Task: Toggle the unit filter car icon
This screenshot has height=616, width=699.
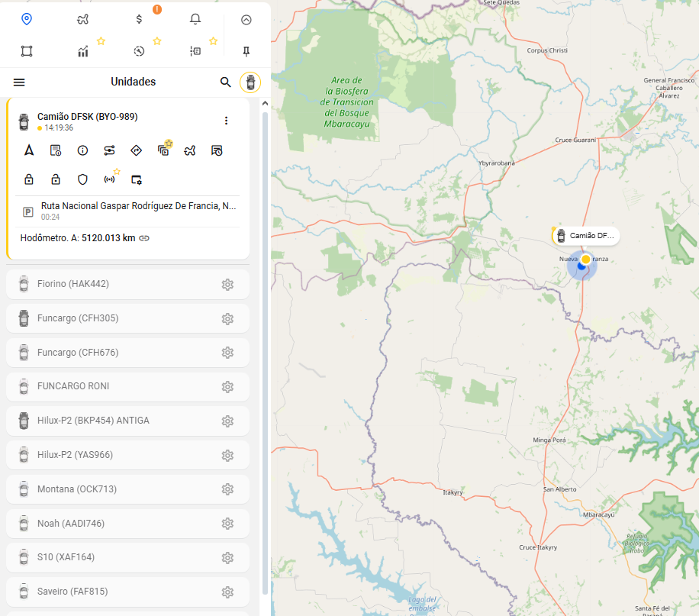Action: pos(250,82)
